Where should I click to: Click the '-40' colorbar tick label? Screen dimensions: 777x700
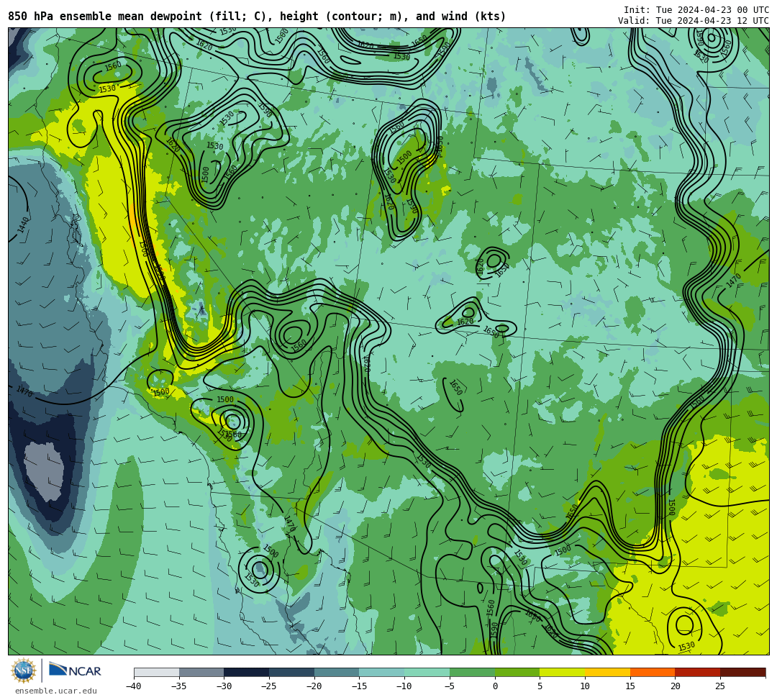[x=134, y=686]
